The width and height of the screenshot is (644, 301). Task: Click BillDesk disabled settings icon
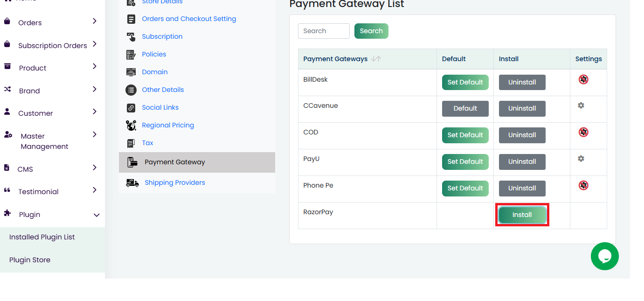(583, 79)
